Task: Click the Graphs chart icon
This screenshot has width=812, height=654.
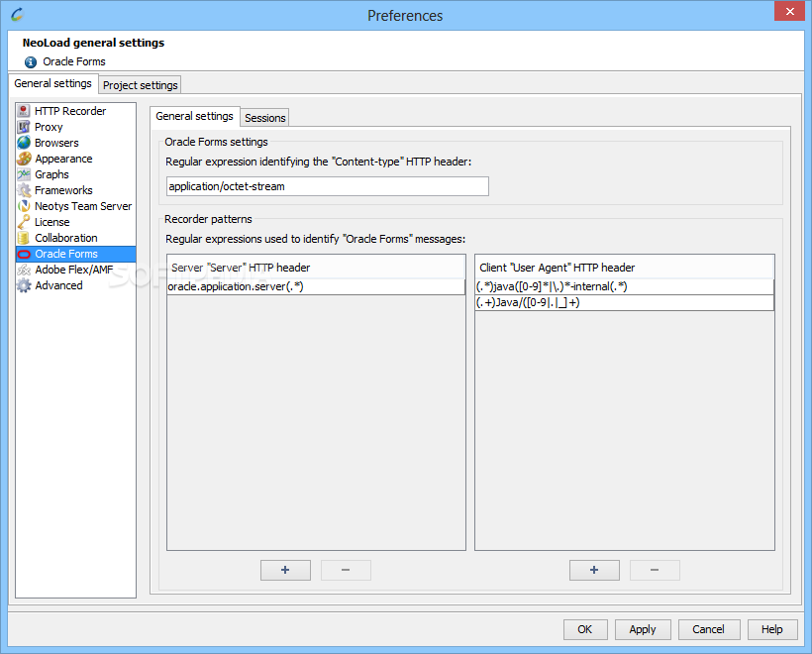Action: tap(24, 174)
